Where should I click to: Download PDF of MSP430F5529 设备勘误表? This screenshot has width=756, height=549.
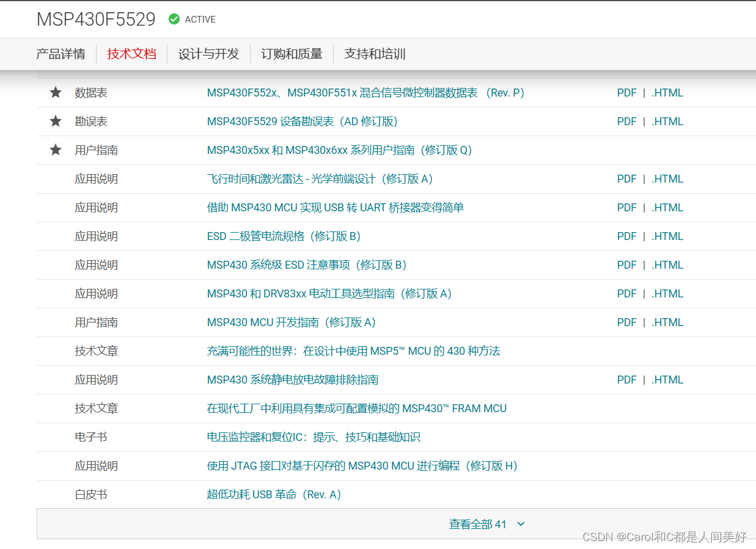click(626, 122)
